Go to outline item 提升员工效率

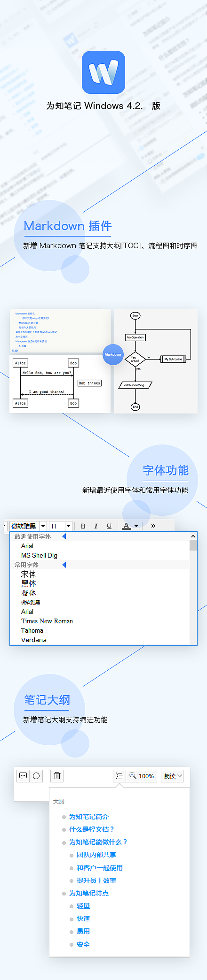coord(96,880)
